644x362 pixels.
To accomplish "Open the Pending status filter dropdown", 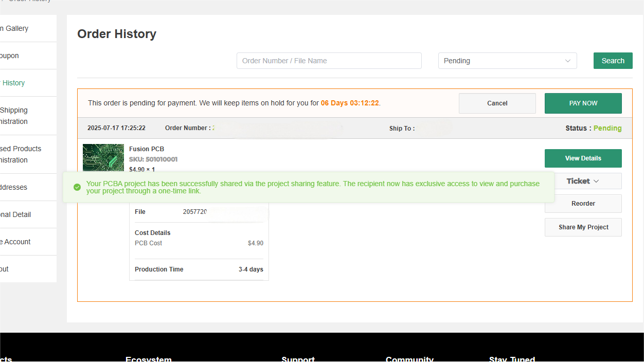I will (507, 61).
